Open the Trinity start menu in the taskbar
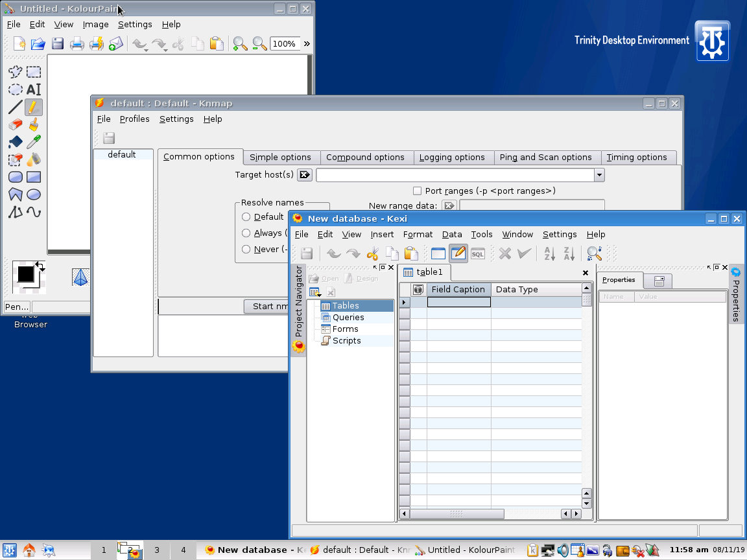Viewport: 747px width, 560px height. click(x=10, y=550)
